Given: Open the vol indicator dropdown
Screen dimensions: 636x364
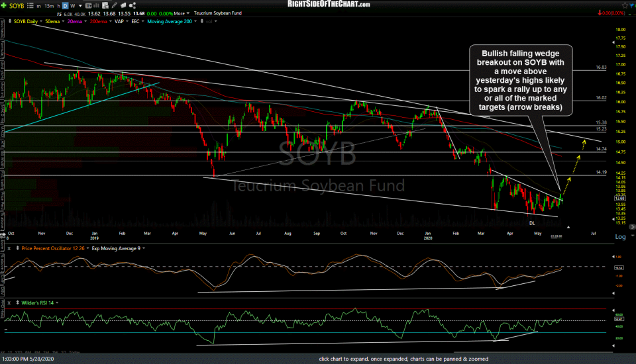Looking at the screenshot, I should pos(216,21).
